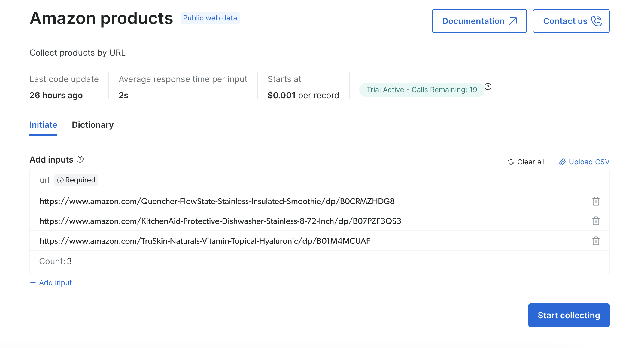Edit the Quencher FlowState URL field
This screenshot has width=644, height=348.
[217, 201]
